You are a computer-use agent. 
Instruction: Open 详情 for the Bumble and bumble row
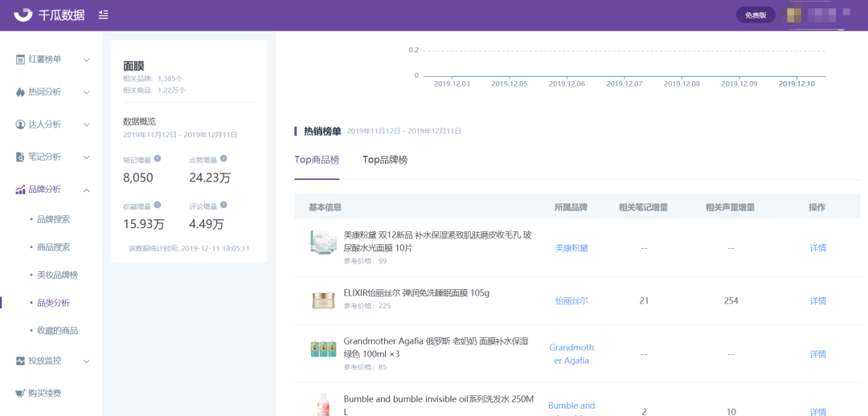coord(817,411)
